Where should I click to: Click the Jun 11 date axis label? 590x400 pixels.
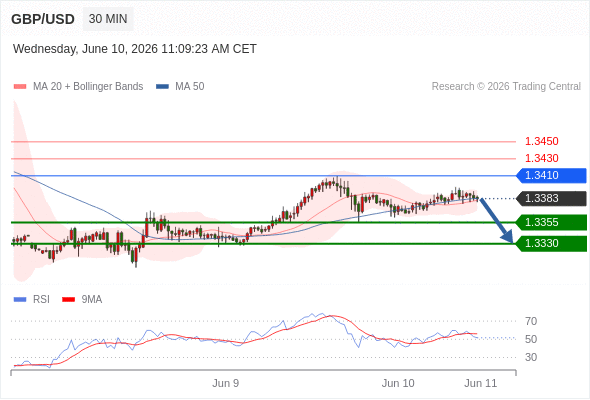tap(481, 383)
